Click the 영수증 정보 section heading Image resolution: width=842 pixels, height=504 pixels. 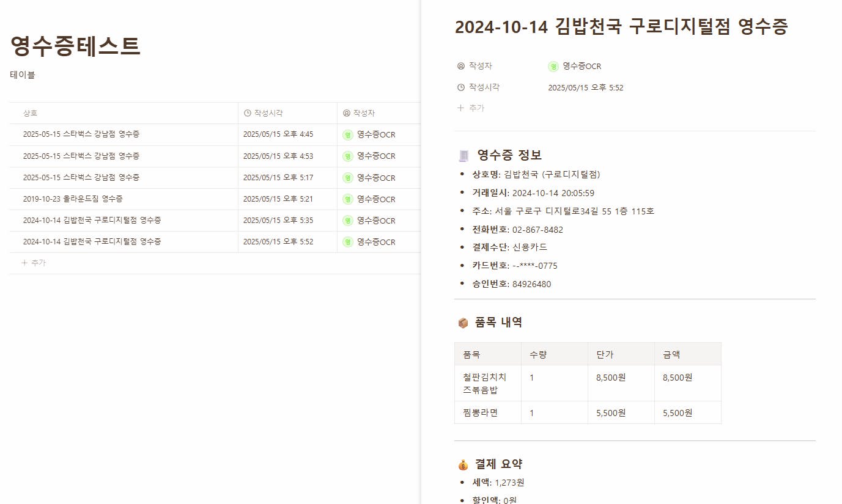pos(509,155)
